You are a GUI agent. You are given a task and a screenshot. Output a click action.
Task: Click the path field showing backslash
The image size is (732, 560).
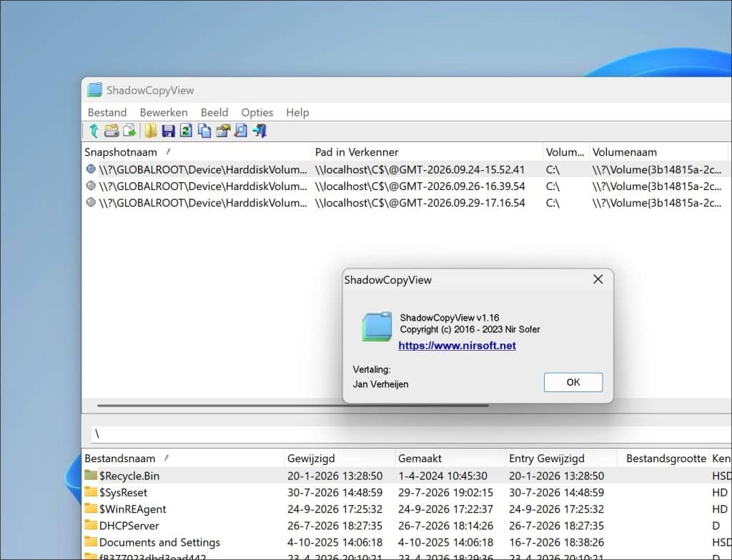411,434
